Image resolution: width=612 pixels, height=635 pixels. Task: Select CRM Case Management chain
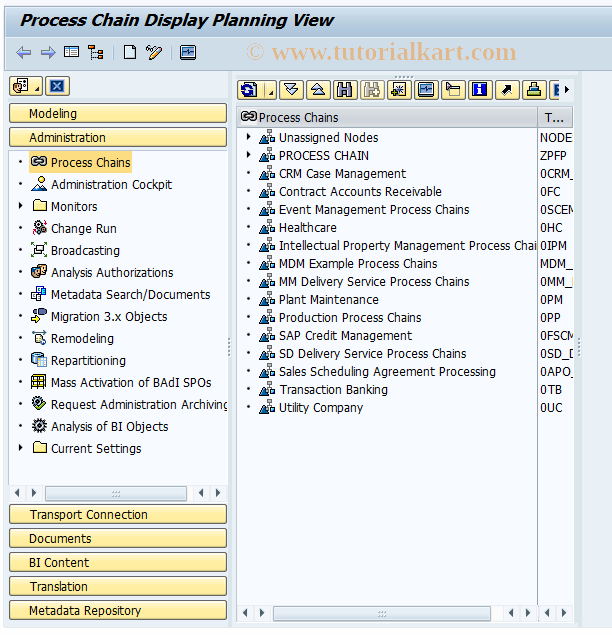coord(342,174)
